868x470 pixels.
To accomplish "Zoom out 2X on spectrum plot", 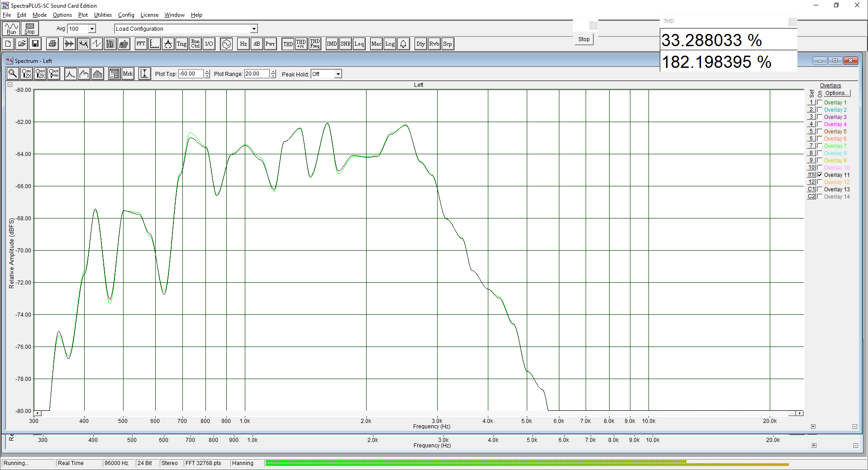I will point(41,74).
